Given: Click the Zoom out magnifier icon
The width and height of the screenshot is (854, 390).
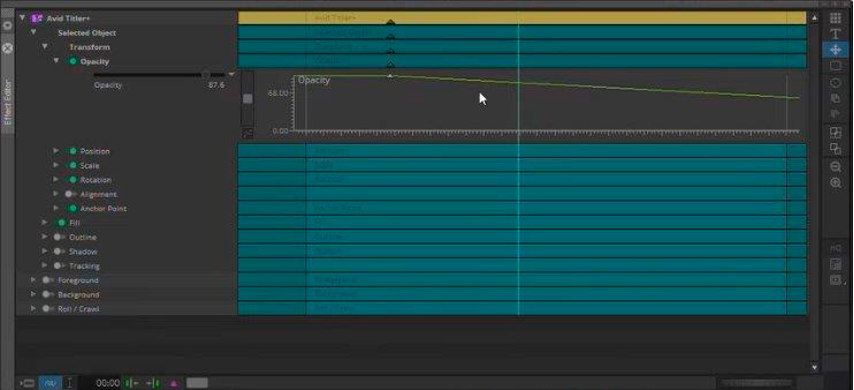Looking at the screenshot, I should [835, 167].
